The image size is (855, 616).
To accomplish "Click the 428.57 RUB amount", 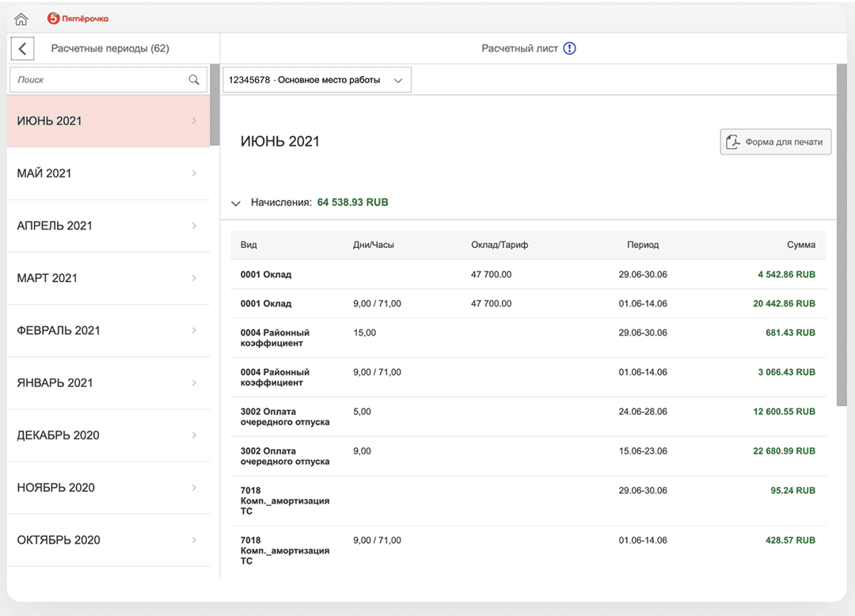I will 791,540.
